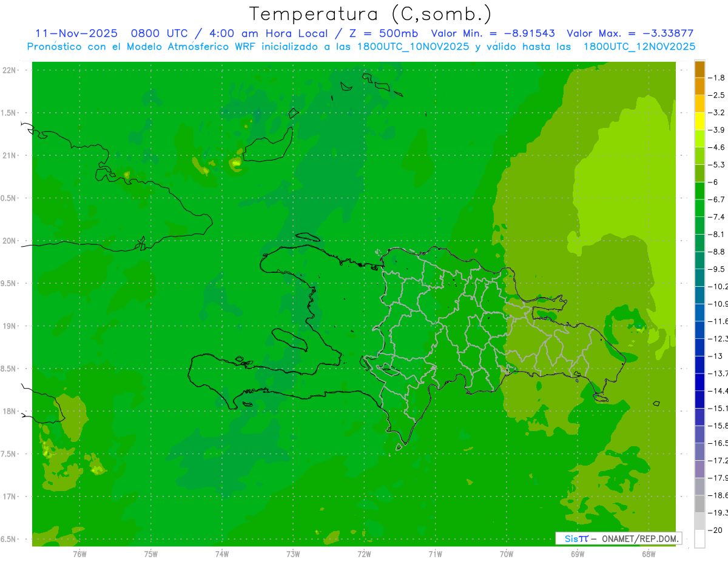Select the -16.5 legend value

click(718, 443)
